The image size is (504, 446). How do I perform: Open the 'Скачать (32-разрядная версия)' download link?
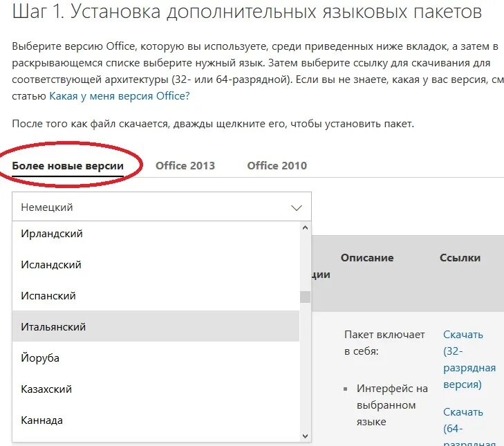(469, 359)
